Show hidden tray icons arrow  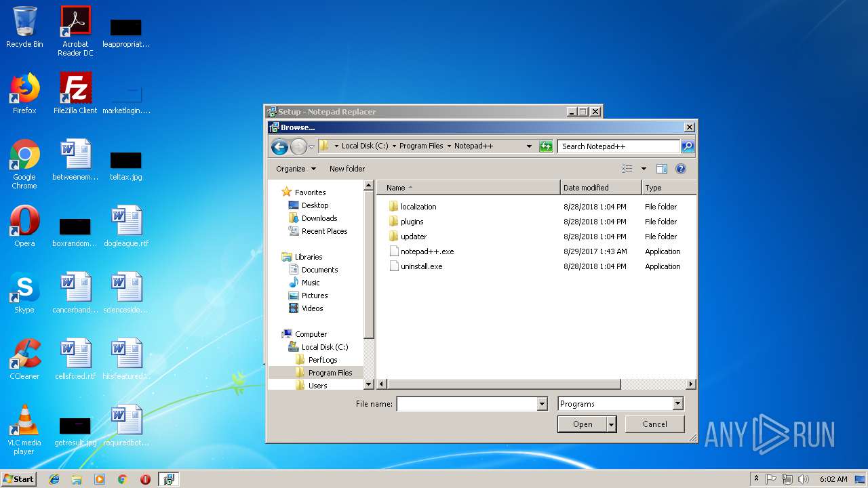click(756, 479)
